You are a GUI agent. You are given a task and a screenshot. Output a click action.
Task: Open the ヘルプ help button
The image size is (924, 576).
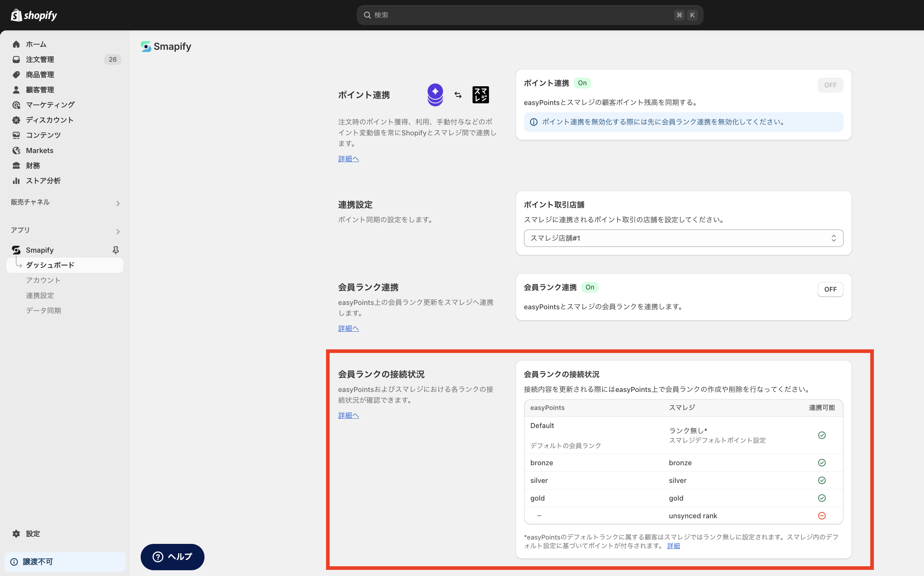[172, 557]
